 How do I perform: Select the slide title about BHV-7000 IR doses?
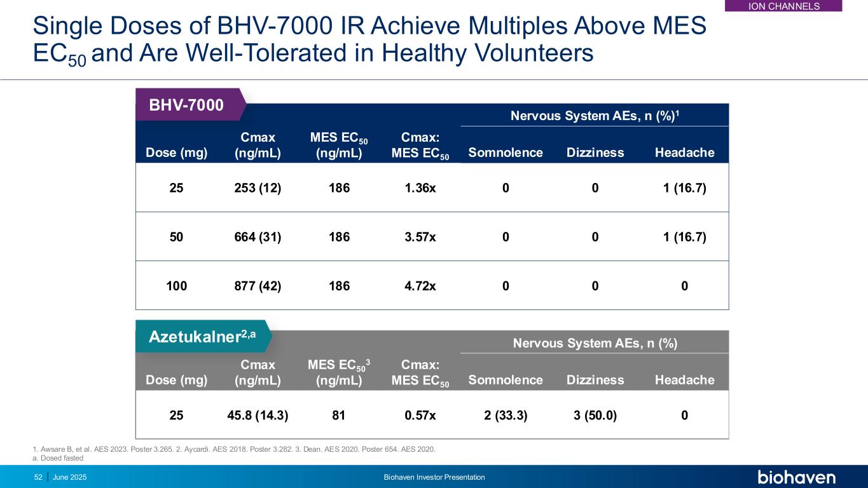pyautogui.click(x=369, y=39)
